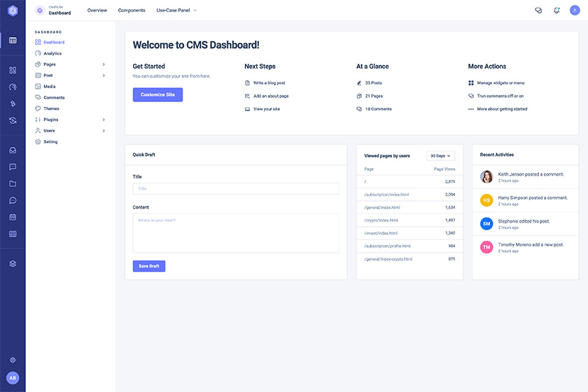Image resolution: width=588 pixels, height=392 pixels.
Task: Click the Customize Site button
Action: click(x=158, y=94)
